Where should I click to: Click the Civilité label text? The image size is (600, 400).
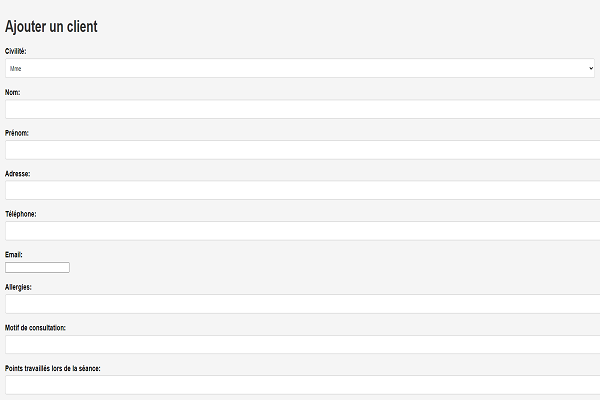15,51
